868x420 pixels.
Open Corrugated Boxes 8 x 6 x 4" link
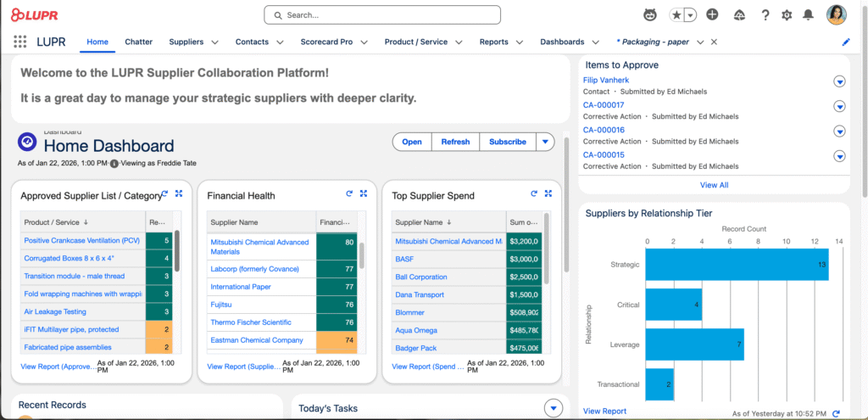click(70, 258)
